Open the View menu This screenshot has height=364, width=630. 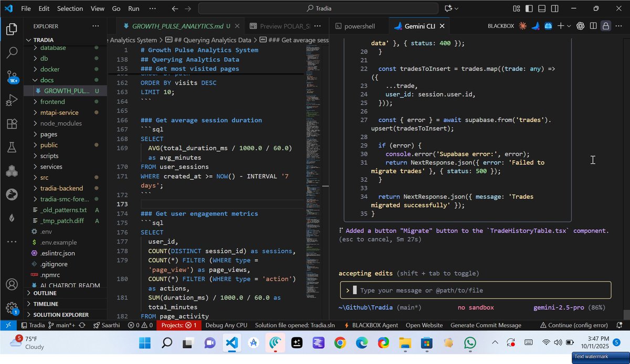[x=98, y=8]
